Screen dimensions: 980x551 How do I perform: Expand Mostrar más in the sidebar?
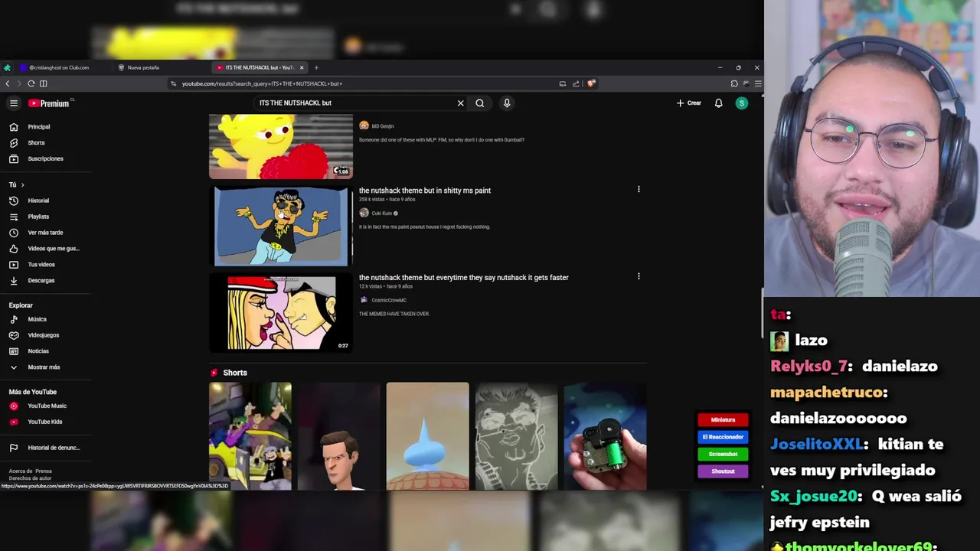coord(44,367)
